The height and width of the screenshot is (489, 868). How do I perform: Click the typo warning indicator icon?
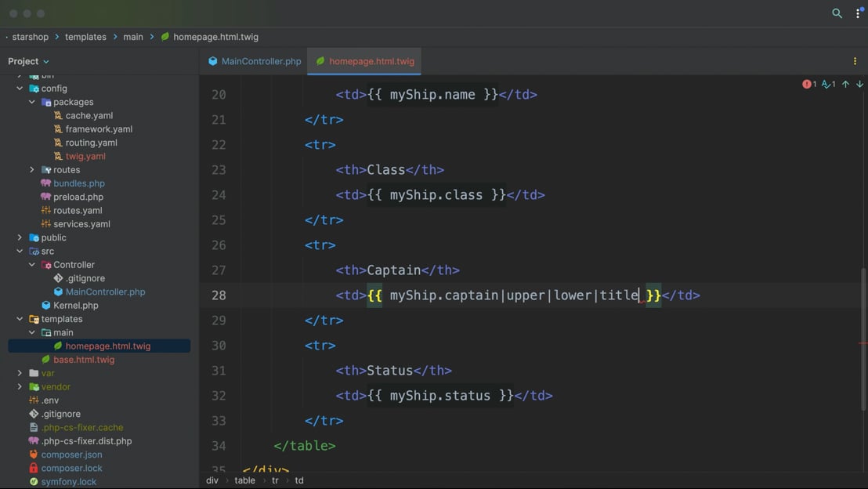[x=826, y=84]
